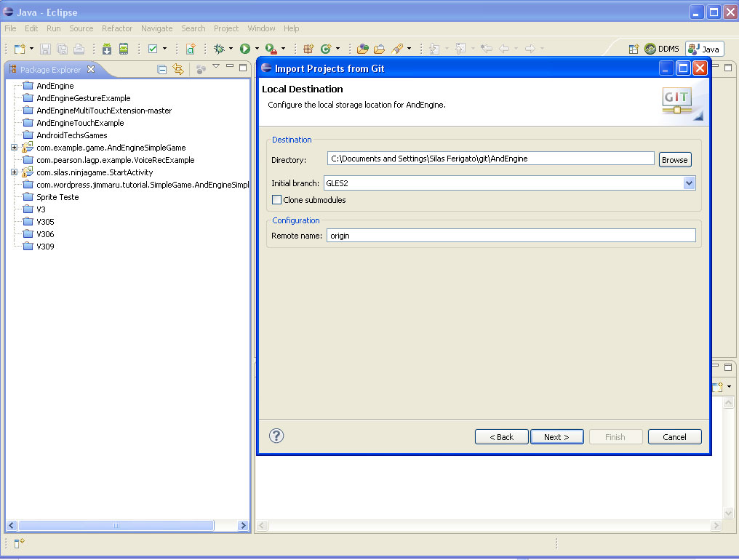Click the Search flashlight icon
This screenshot has height=560, width=739.
397,49
